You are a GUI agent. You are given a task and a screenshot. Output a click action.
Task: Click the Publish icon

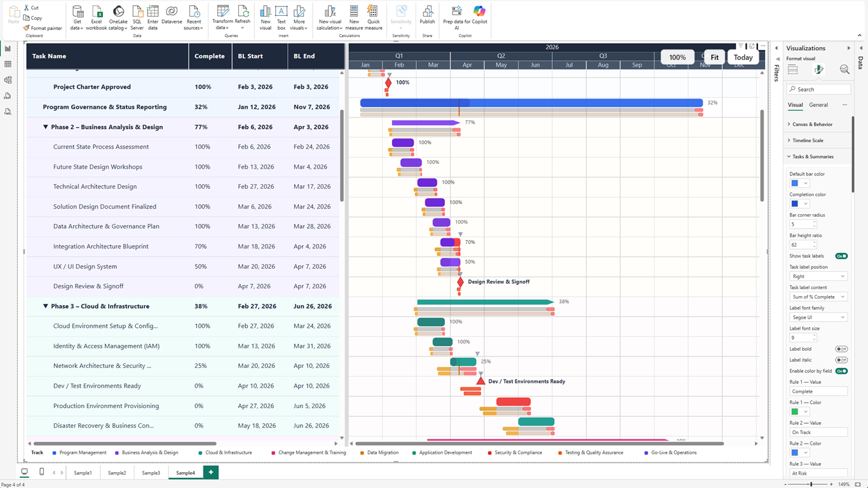[x=427, y=12]
